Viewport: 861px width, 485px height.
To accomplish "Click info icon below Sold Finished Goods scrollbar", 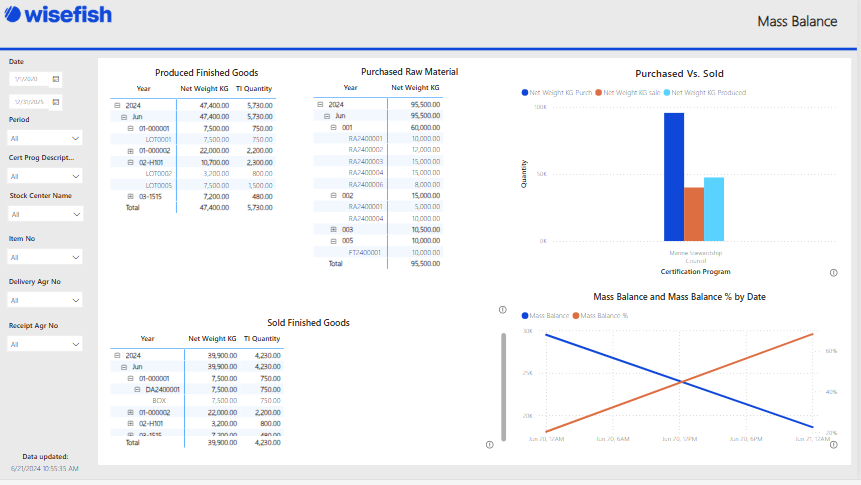I will [x=489, y=445].
